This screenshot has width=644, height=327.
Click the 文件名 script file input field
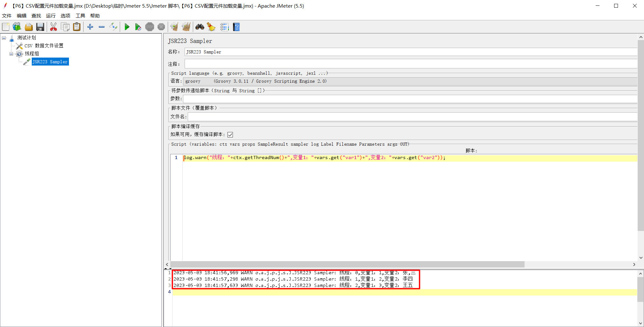tap(412, 117)
